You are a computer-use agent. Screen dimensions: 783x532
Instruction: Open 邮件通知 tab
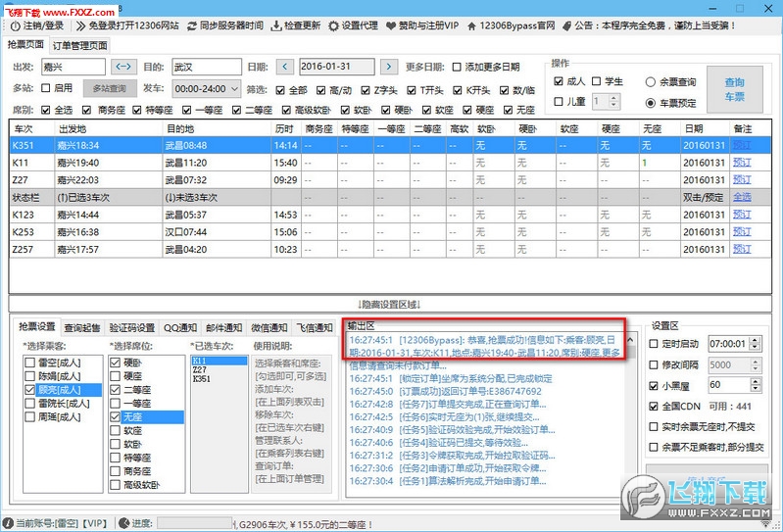click(223, 328)
